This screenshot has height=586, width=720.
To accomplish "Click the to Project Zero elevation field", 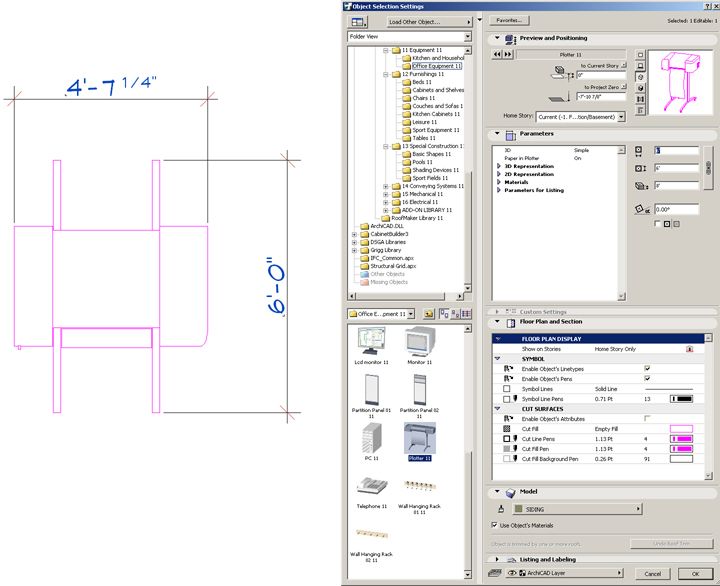I will pyautogui.click(x=601, y=96).
